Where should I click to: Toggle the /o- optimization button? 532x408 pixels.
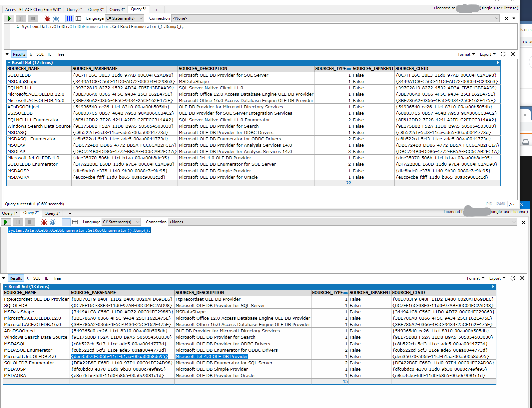[512, 204]
